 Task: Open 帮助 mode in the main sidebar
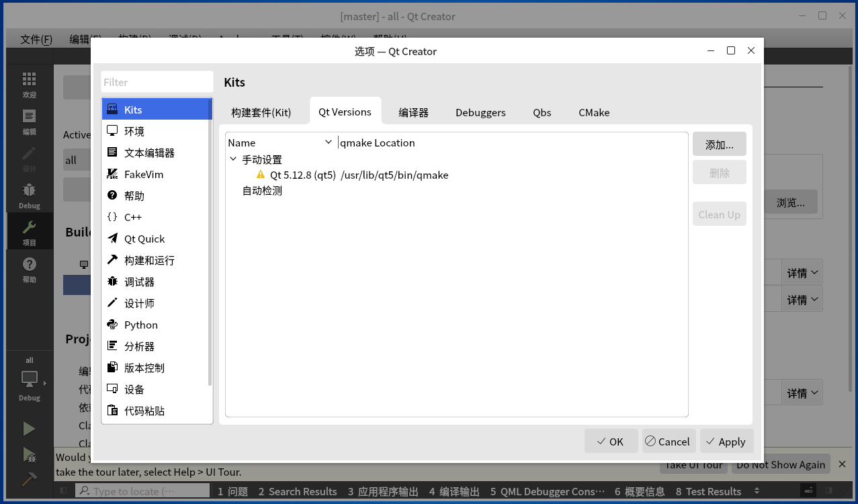click(x=29, y=269)
